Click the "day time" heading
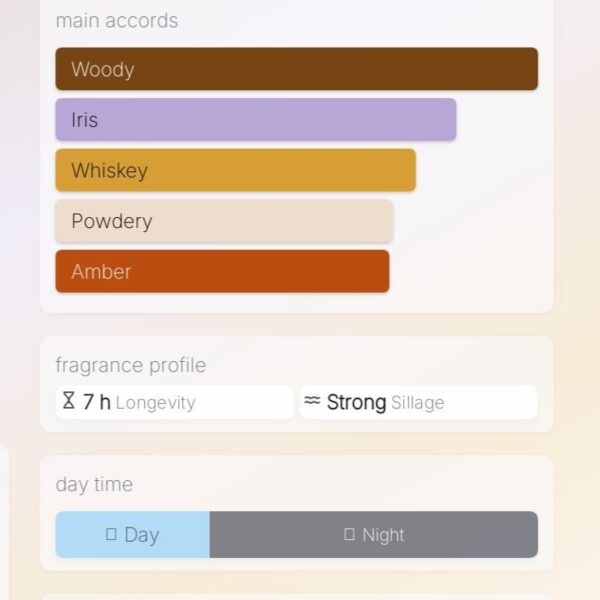Screen dimensions: 600x600 tap(94, 484)
